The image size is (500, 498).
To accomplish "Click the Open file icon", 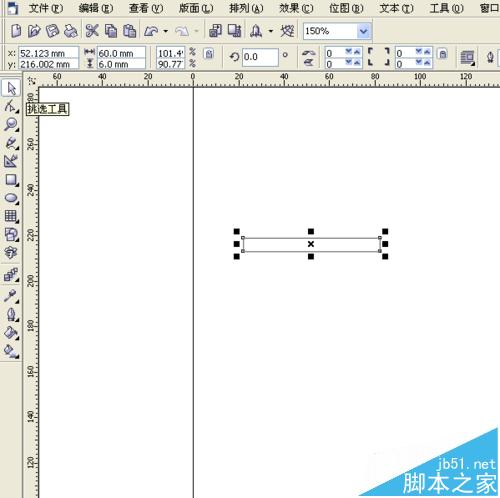I will point(34,31).
